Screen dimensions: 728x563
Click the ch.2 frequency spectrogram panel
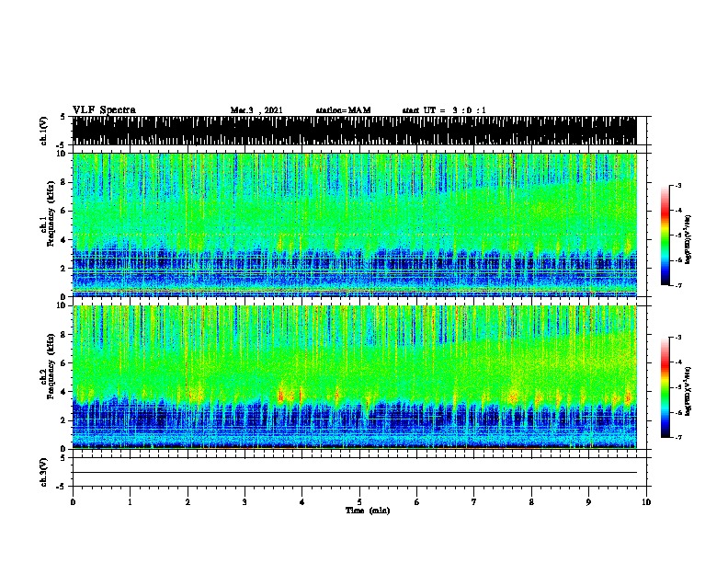[x=354, y=377]
